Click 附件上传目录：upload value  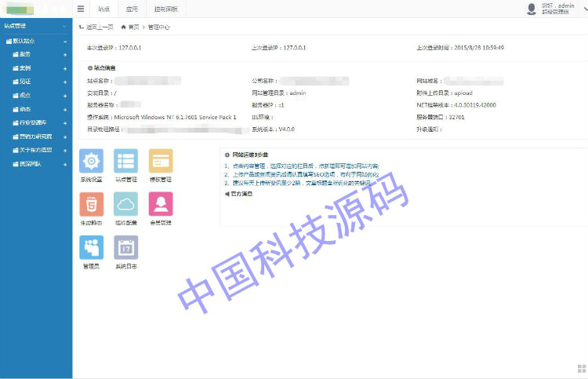tap(445, 93)
